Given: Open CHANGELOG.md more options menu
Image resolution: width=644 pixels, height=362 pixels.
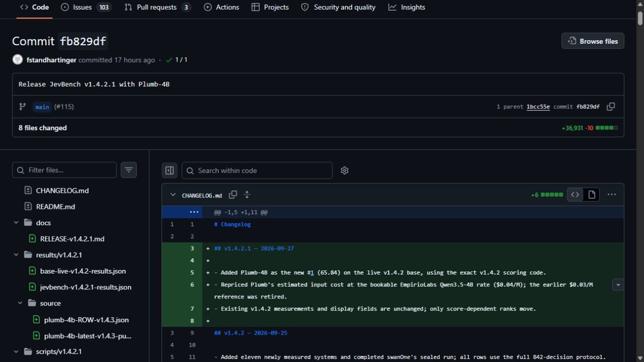Looking at the screenshot, I should tap(612, 194).
